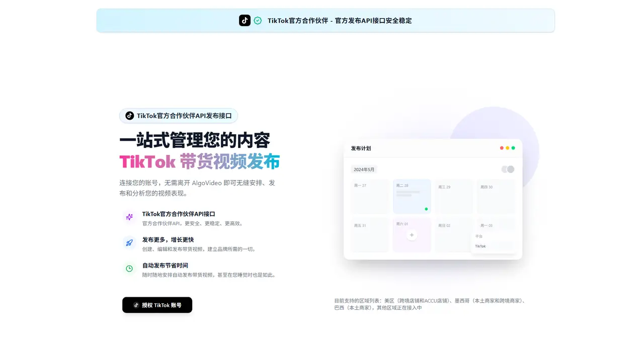Click the green status dot in 周二 28 cell
644x349 pixels.
coord(426,209)
